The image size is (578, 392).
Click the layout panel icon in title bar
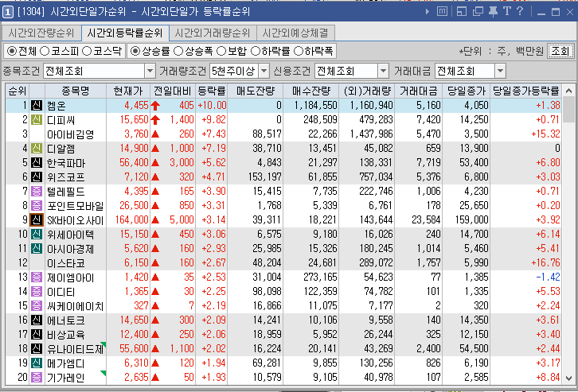(462, 12)
